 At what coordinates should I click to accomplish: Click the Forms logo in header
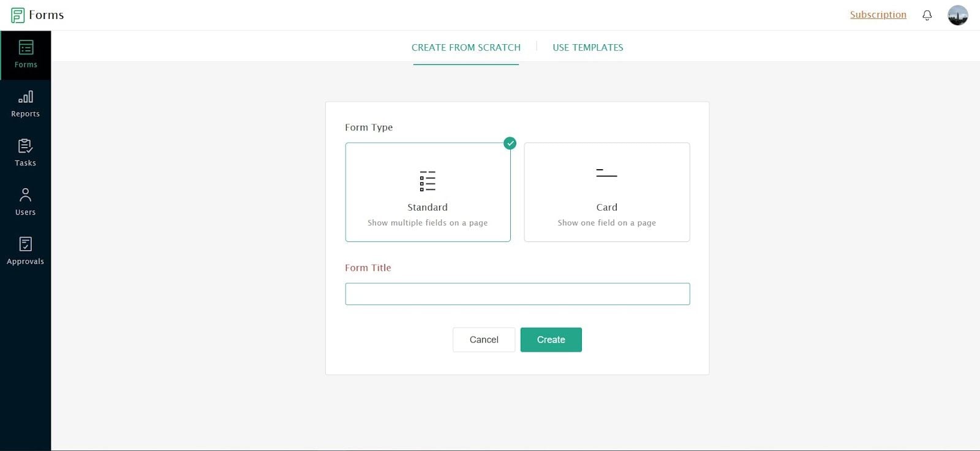(x=37, y=15)
